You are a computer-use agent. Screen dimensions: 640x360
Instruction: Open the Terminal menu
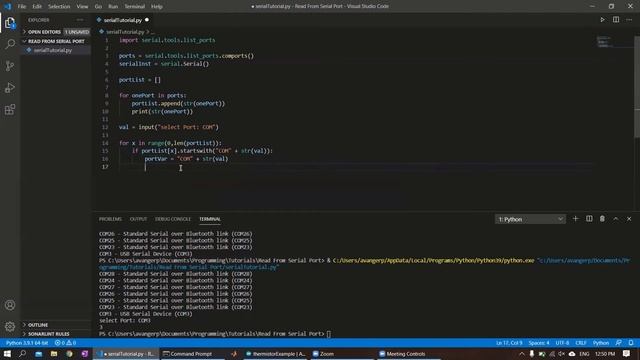tap(134, 6)
